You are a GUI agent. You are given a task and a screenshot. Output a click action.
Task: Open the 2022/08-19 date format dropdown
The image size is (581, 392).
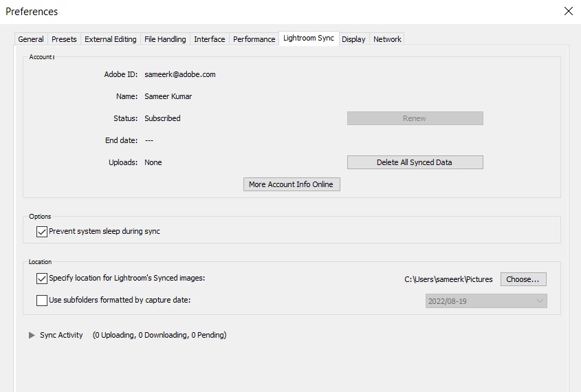486,301
